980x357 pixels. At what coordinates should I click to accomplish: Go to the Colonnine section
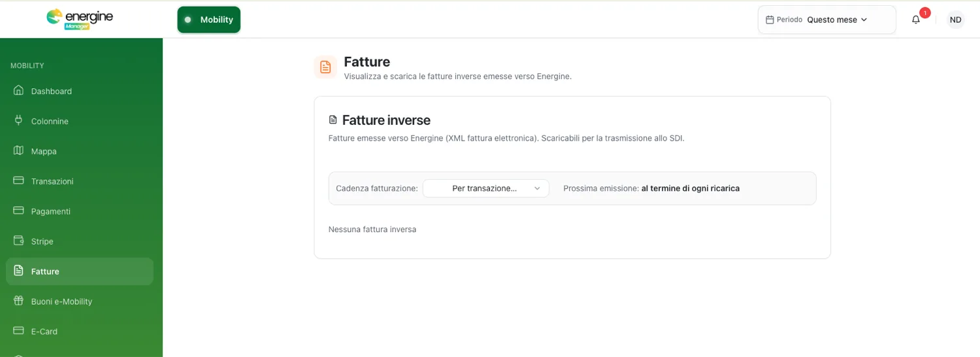[80, 121]
